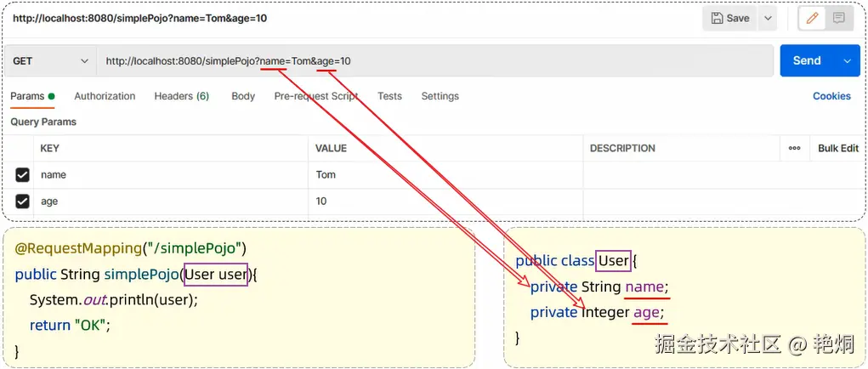Click the 'age' key cell
This screenshot has height=369, width=868.
[x=171, y=202]
